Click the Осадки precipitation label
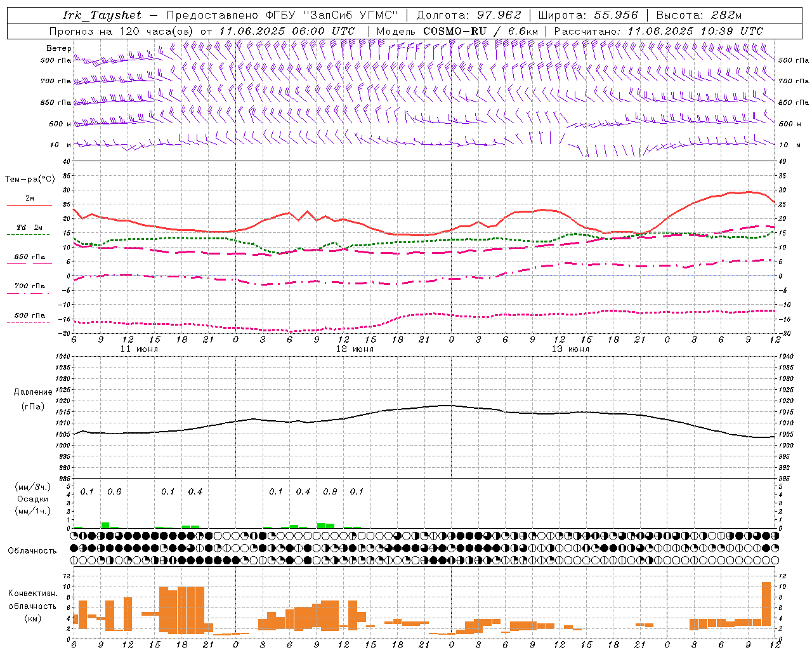Screen dimensions: 812x650 coord(33,499)
